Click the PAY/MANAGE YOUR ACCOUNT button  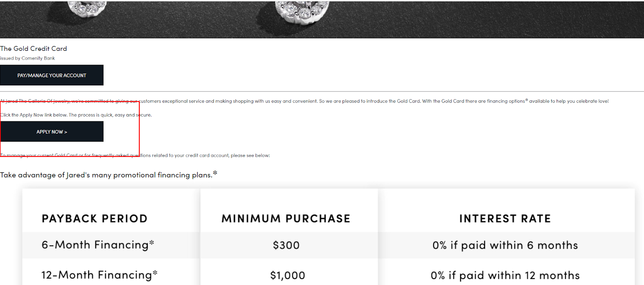pos(52,75)
